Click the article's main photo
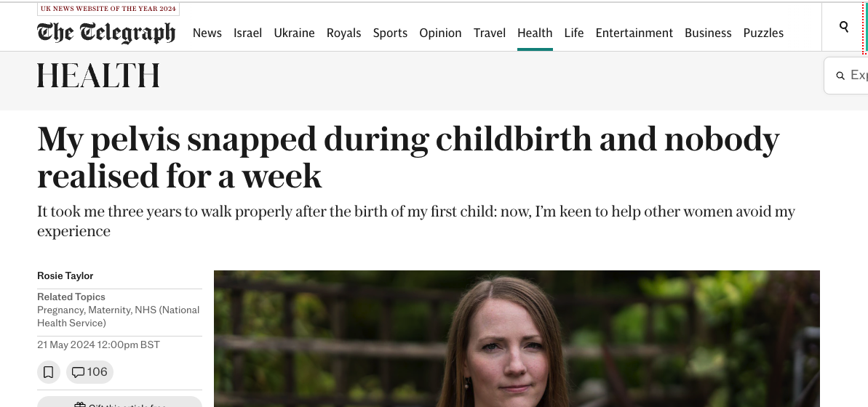Image resolution: width=868 pixels, height=407 pixels. coord(517,338)
